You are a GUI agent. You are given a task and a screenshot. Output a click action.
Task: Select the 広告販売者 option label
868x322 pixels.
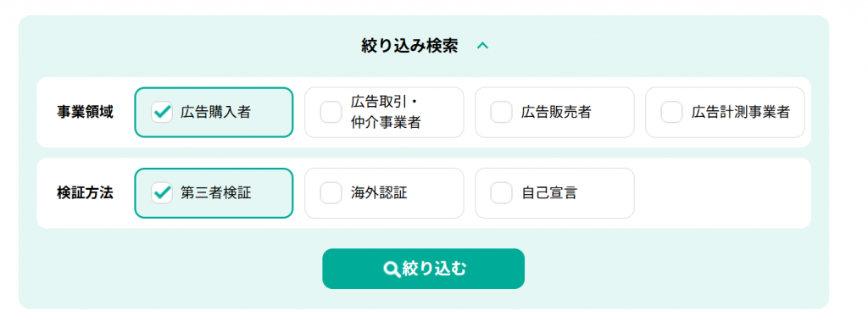[x=556, y=113]
